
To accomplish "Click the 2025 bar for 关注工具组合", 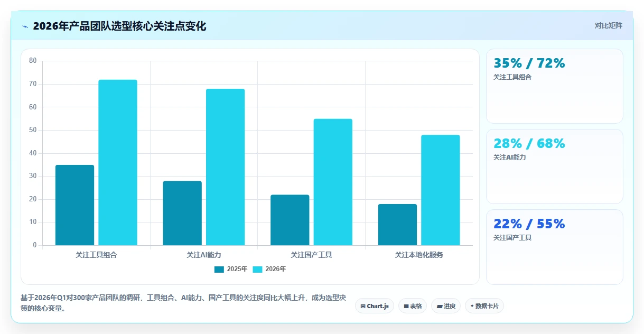I will pyautogui.click(x=75, y=205).
